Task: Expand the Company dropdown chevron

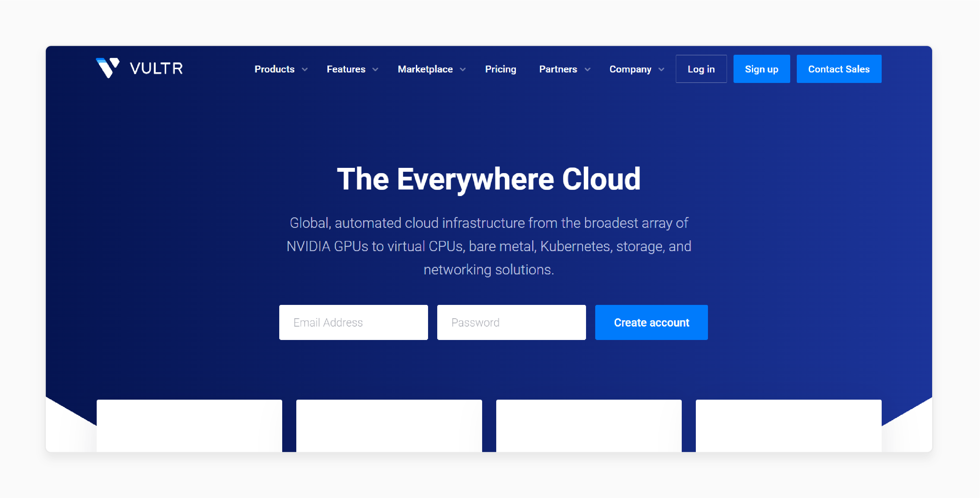Action: [661, 70]
